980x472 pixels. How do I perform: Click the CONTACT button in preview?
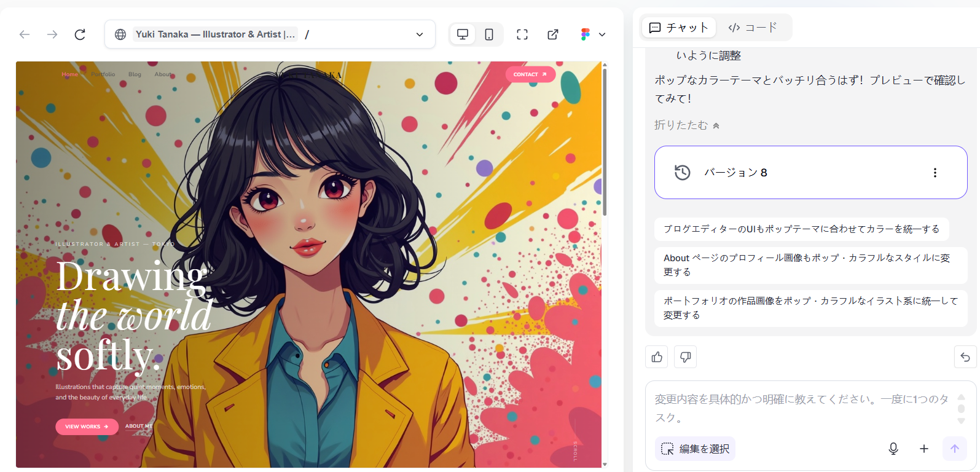[530, 74]
